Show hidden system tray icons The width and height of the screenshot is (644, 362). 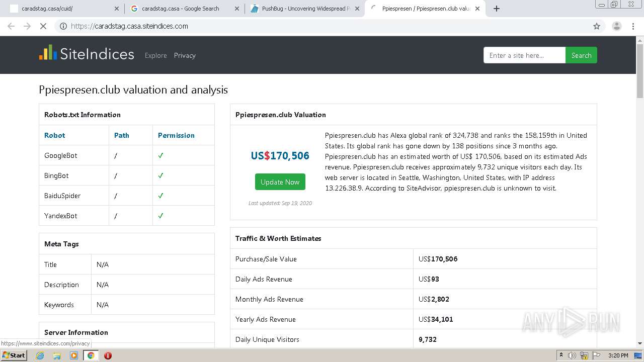(x=561, y=355)
